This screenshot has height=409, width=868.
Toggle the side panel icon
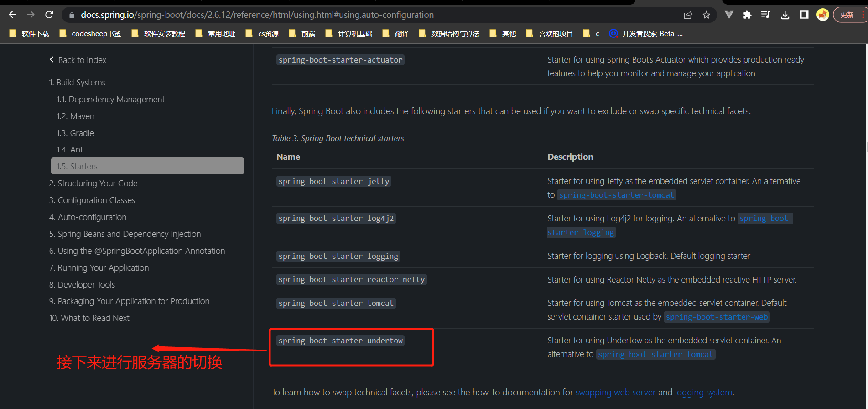tap(804, 15)
